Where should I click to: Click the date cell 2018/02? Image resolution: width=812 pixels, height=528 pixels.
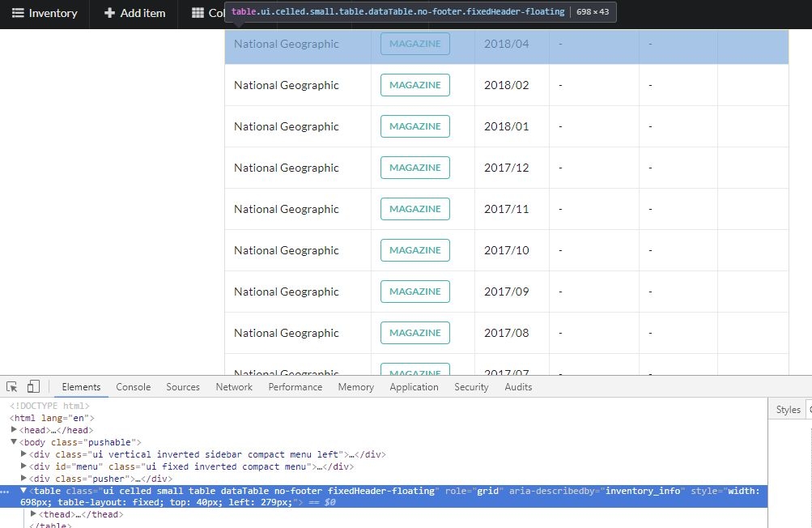tap(507, 85)
